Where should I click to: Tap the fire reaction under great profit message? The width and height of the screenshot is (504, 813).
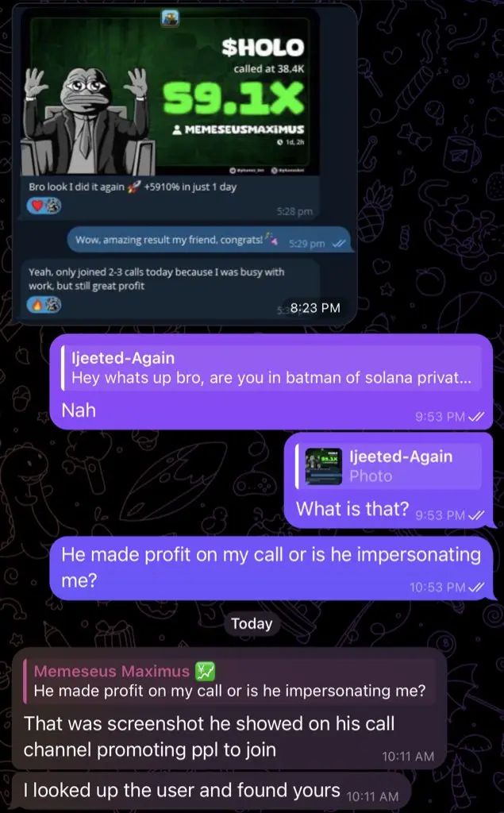click(x=36, y=305)
